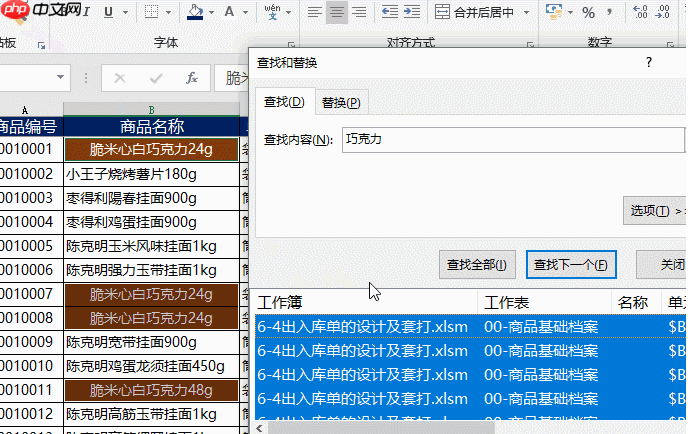Align text right

click(359, 12)
